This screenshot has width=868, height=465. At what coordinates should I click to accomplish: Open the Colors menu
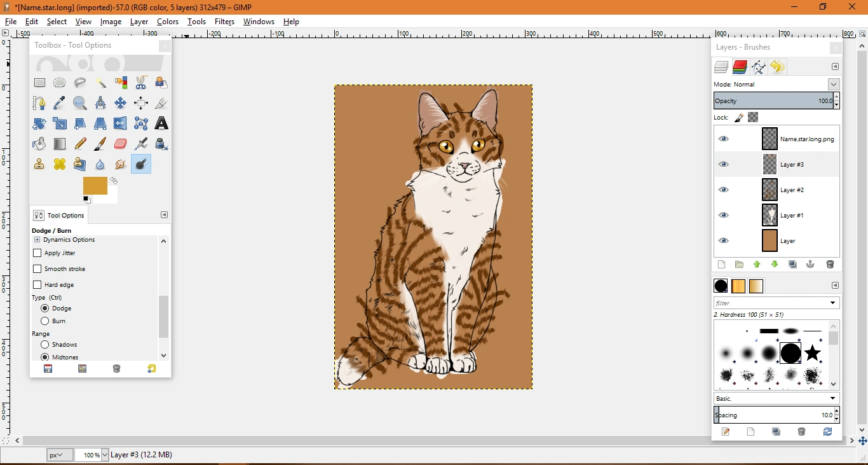tap(168, 22)
